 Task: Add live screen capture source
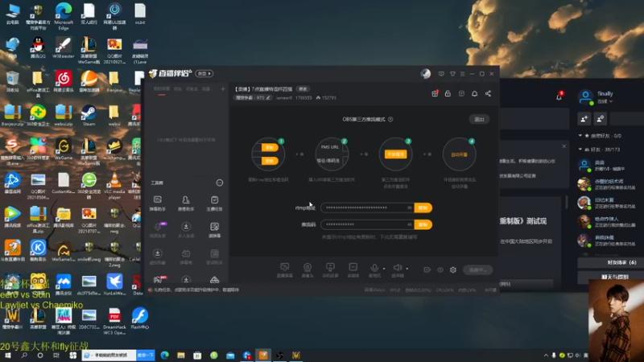tap(285, 270)
